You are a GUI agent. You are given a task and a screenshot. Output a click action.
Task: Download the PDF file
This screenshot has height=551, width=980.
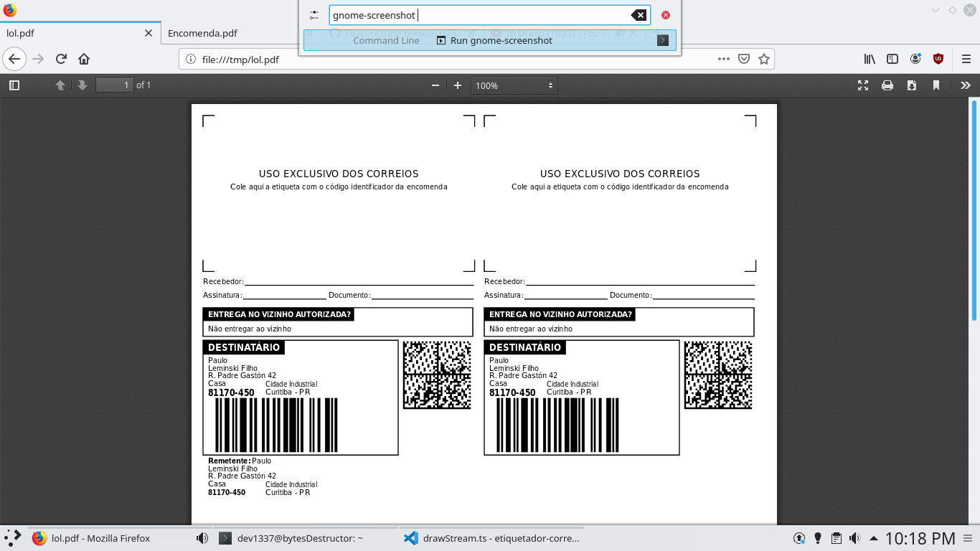pyautogui.click(x=912, y=85)
